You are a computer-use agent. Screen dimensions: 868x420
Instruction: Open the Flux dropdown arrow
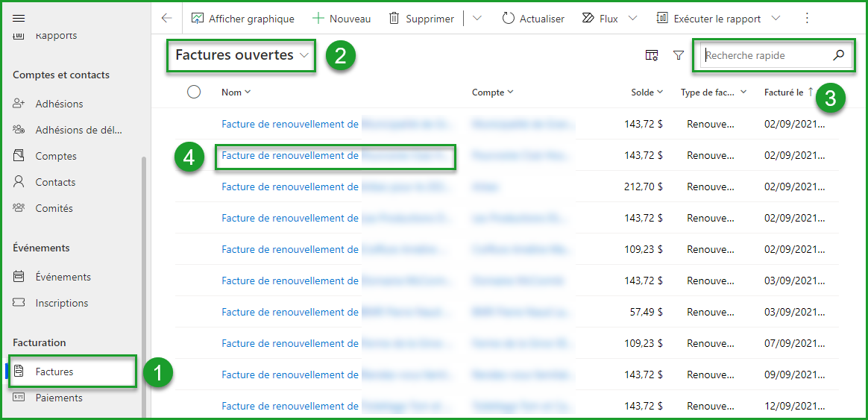pyautogui.click(x=633, y=18)
